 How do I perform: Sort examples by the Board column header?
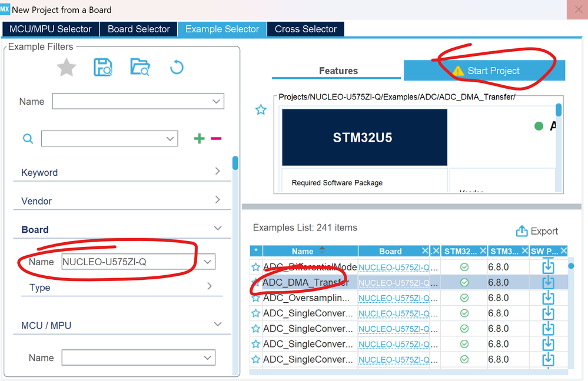point(390,251)
